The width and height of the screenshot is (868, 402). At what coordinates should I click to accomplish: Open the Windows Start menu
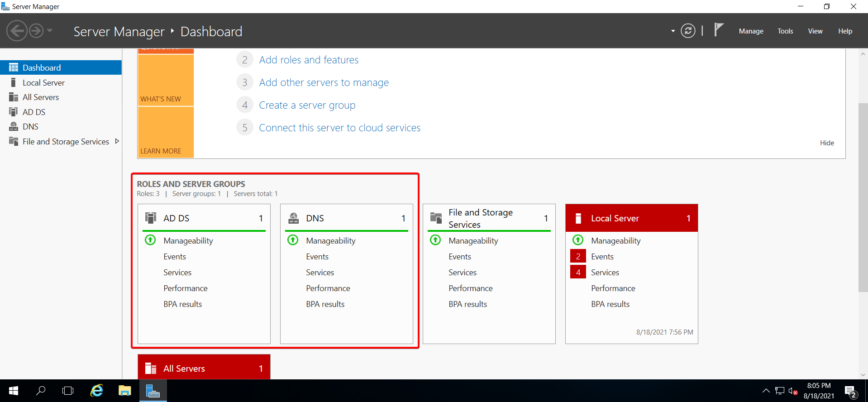(14, 391)
